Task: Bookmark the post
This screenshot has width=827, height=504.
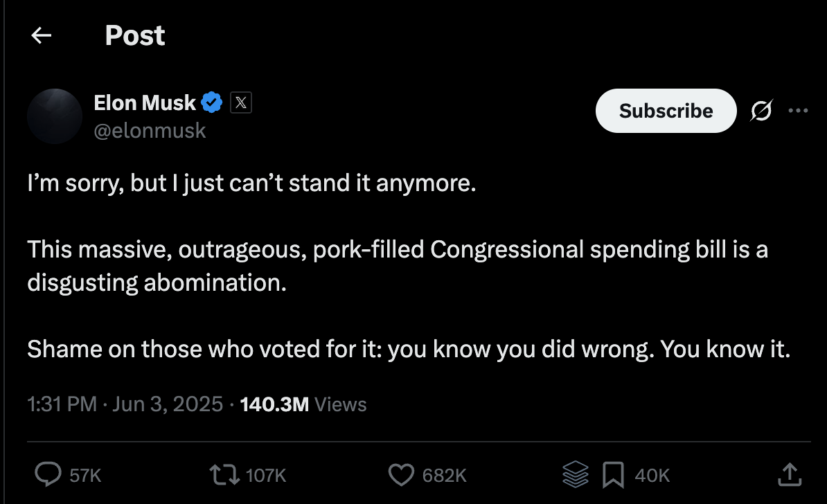Action: click(614, 474)
